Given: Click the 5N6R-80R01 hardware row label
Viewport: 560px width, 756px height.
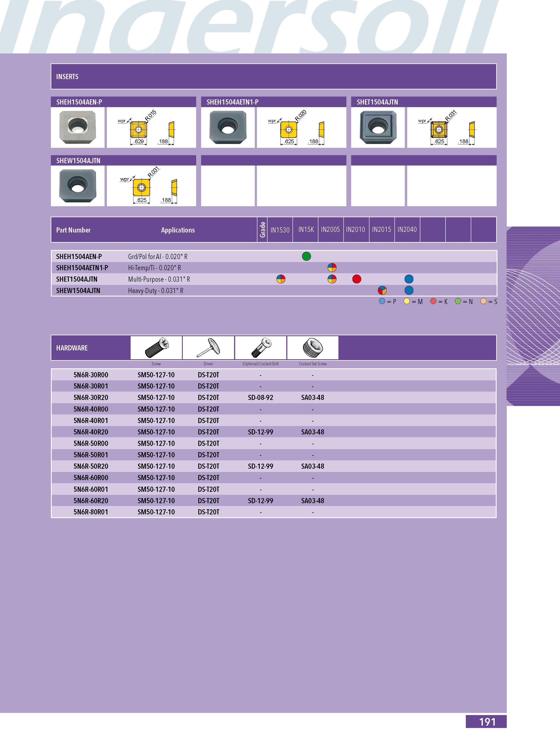Looking at the screenshot, I should [x=91, y=512].
